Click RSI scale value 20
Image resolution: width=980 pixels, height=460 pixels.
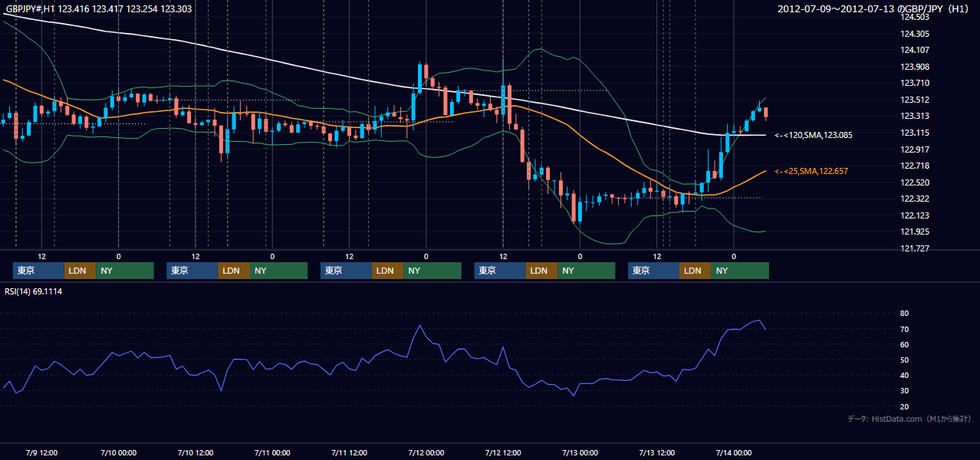coord(904,406)
